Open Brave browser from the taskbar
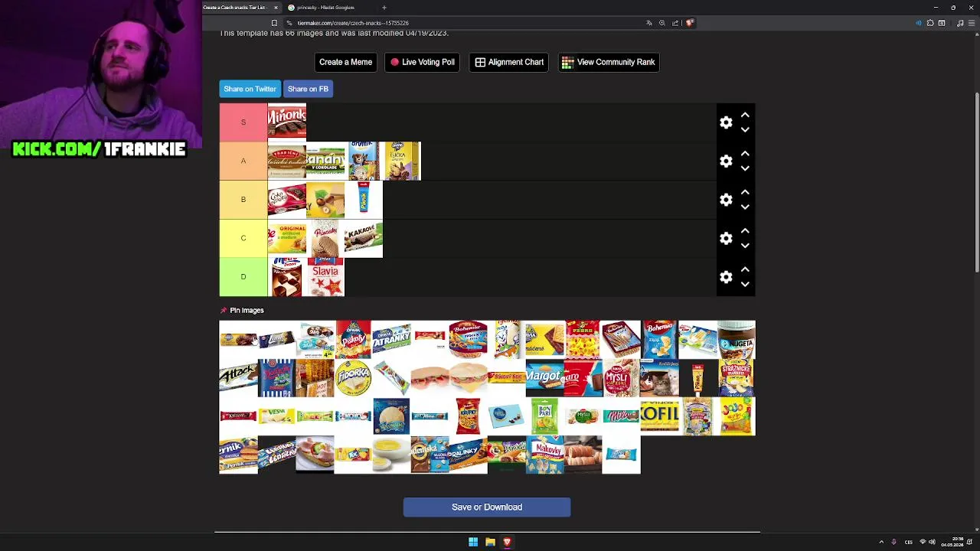This screenshot has width=980, height=551. (507, 542)
